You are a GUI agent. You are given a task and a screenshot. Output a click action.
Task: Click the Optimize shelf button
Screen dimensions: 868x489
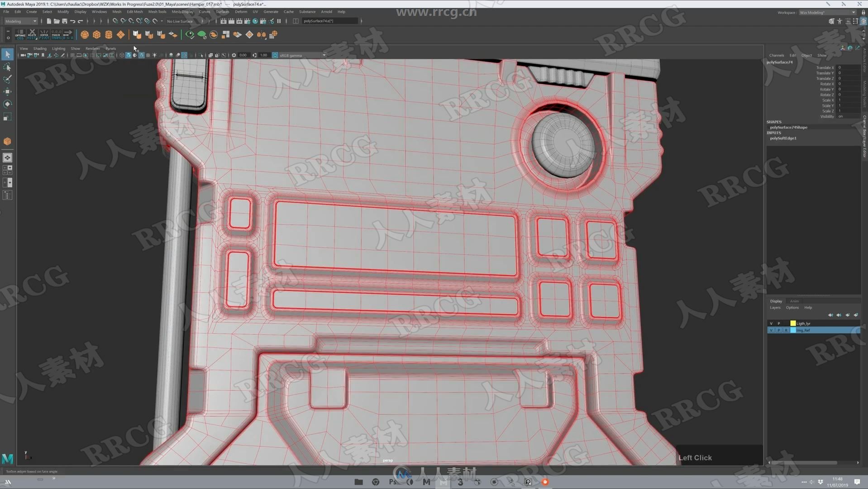click(x=20, y=34)
